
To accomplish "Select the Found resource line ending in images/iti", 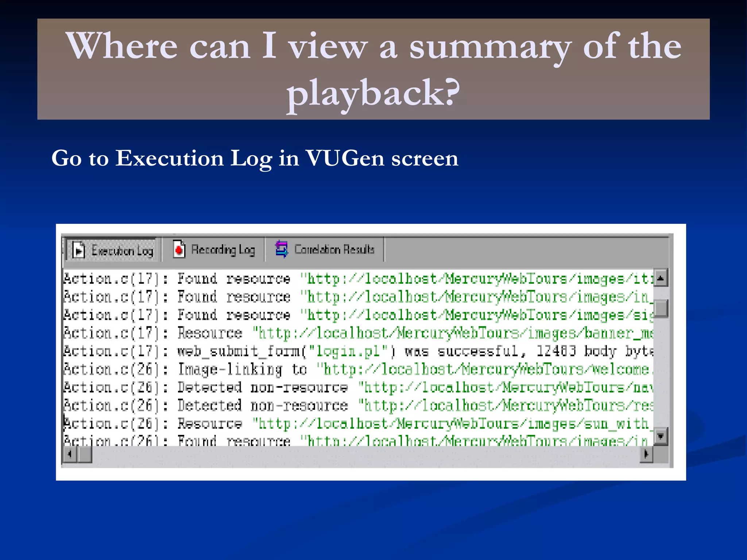I will [358, 279].
